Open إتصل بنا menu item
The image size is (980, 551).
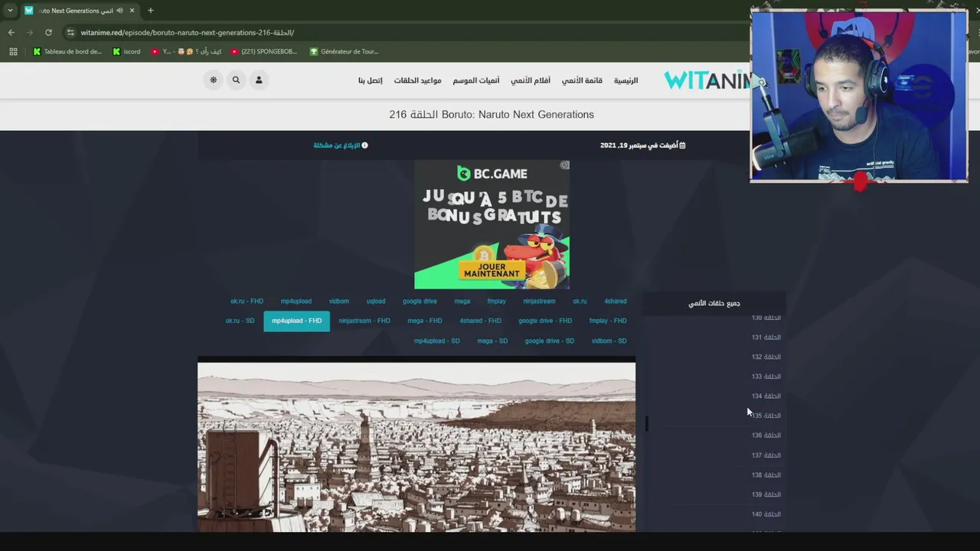coord(370,80)
